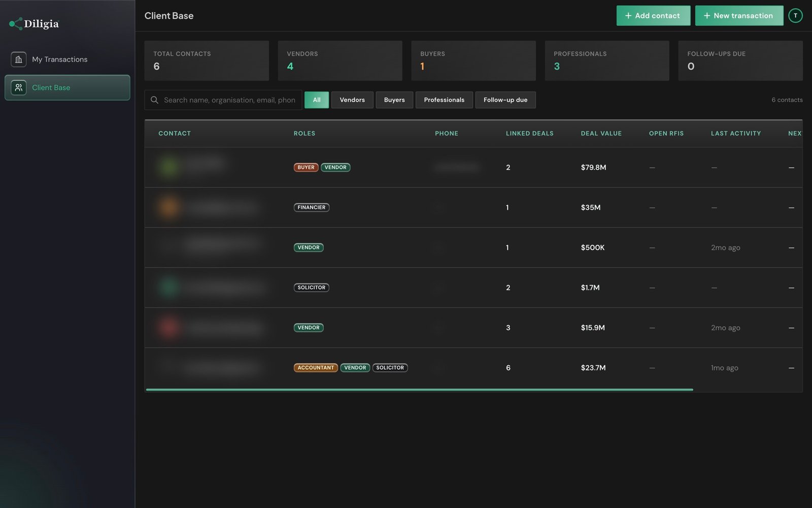Click the Accountant role badge
This screenshot has height=508, width=812.
[316, 368]
